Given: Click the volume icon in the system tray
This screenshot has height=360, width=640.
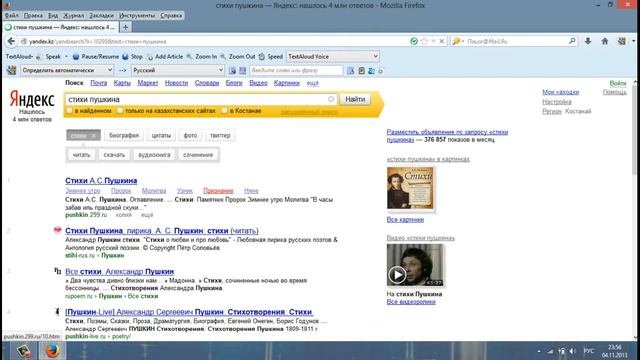Looking at the screenshot, I should click(x=573, y=351).
